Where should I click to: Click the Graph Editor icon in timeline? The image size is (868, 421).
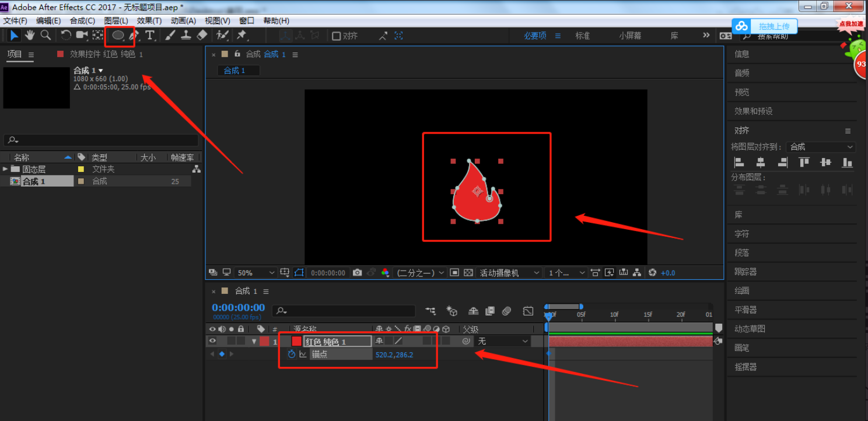tap(528, 311)
